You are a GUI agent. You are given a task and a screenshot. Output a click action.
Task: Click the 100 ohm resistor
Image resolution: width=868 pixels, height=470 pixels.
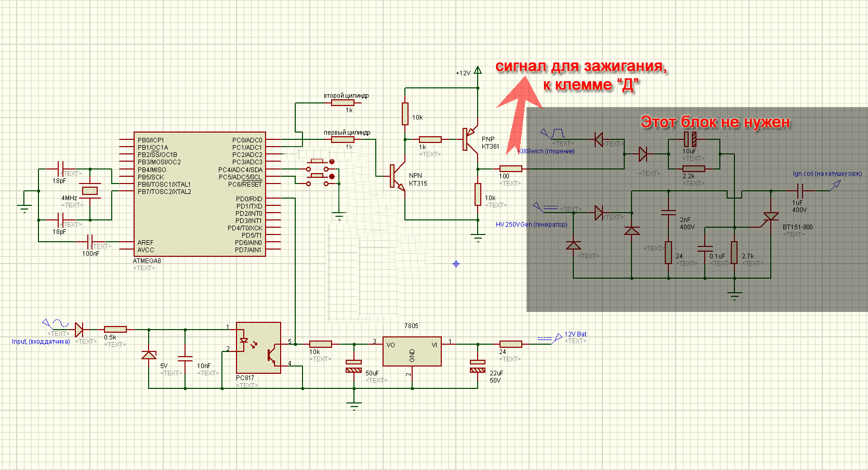click(x=511, y=168)
